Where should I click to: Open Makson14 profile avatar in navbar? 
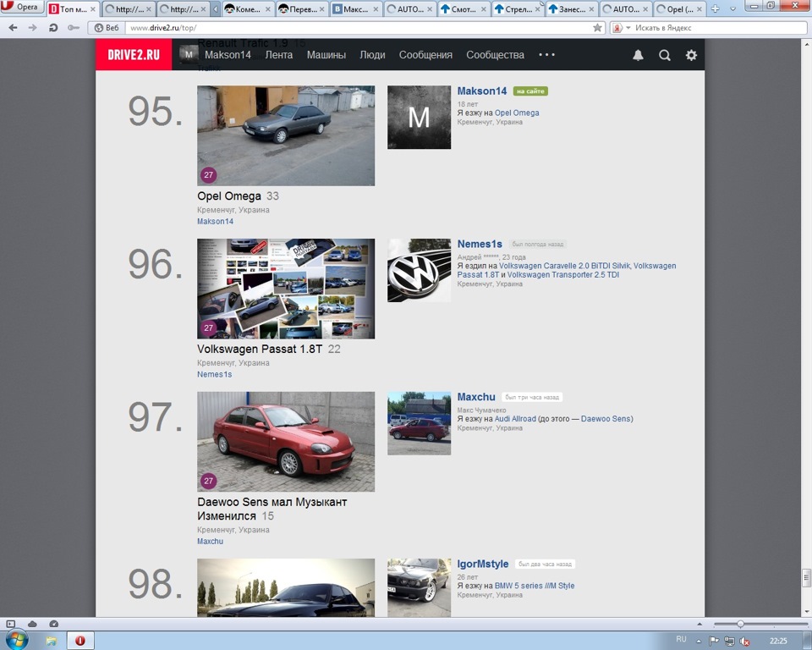(189, 54)
